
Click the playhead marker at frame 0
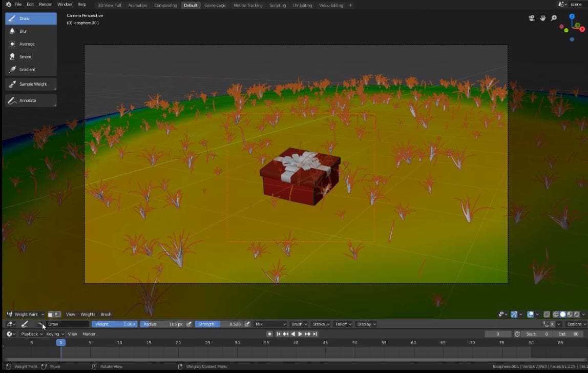[x=61, y=343]
